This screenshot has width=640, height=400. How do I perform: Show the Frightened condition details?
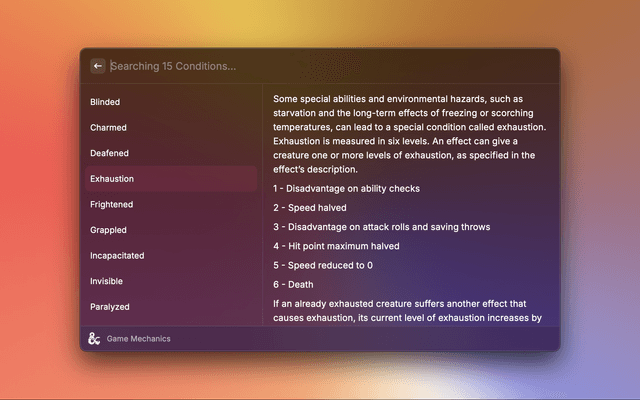(111, 204)
